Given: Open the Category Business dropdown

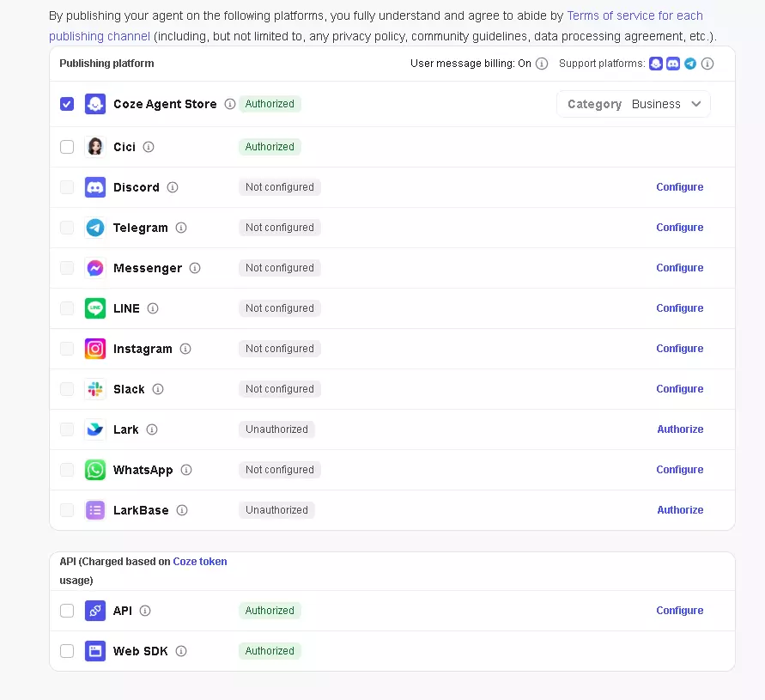Looking at the screenshot, I should coord(634,104).
